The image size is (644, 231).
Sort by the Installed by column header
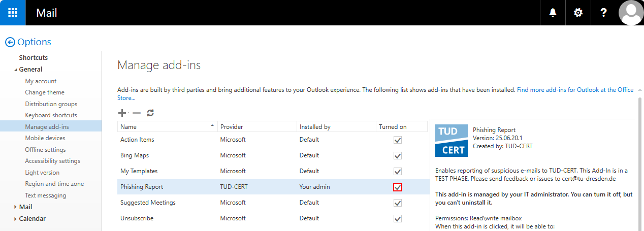336,127
